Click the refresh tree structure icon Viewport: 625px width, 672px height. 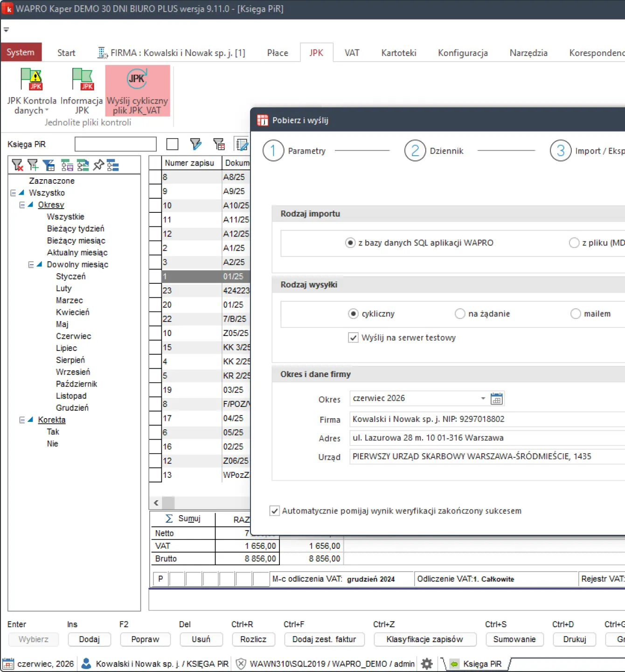(x=83, y=165)
